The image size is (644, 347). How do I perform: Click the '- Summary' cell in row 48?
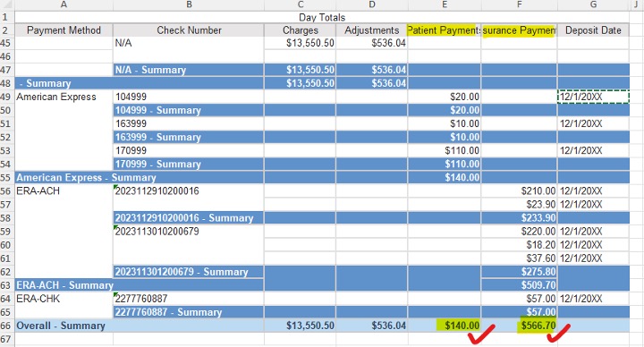click(140, 83)
